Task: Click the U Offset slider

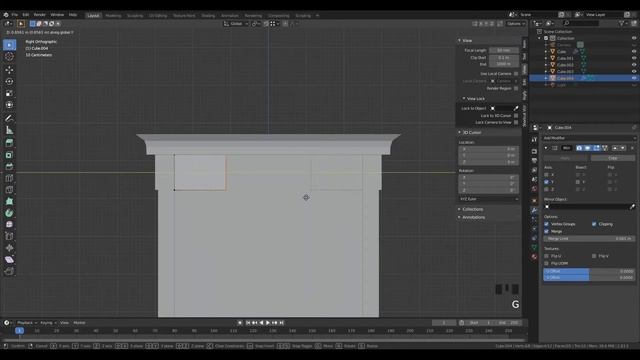Action: tap(589, 271)
